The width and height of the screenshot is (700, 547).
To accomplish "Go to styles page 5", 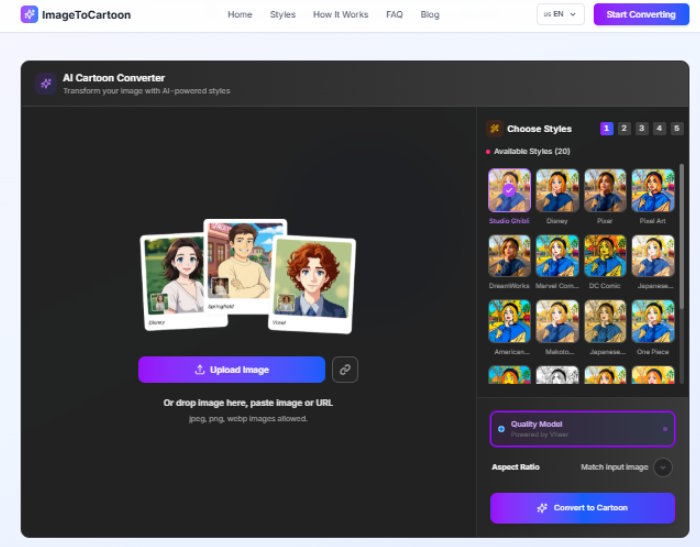I will tap(677, 129).
